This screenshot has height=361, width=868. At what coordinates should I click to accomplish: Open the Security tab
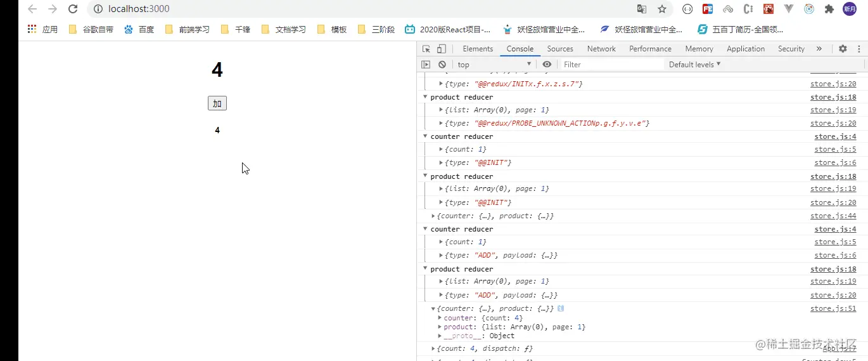791,49
